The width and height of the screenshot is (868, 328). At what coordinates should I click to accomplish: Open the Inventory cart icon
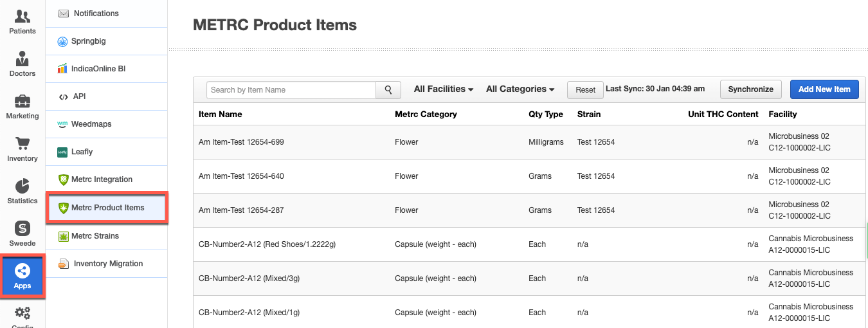tap(23, 144)
